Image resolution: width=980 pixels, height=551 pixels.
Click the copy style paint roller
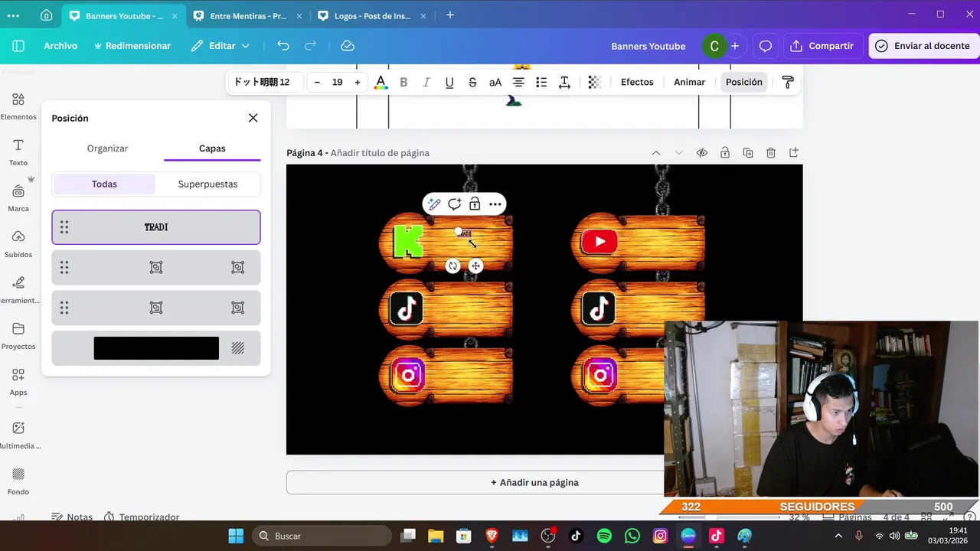(788, 83)
